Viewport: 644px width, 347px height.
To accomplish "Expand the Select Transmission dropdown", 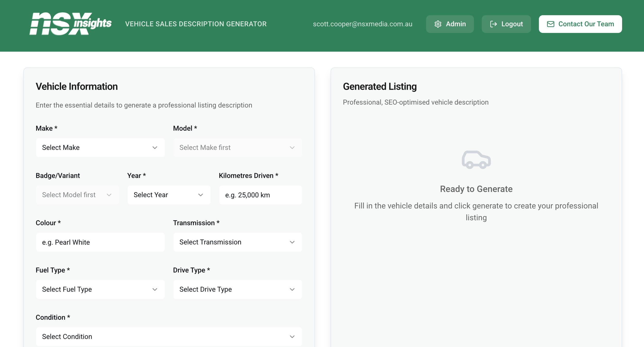I will 237,242.
